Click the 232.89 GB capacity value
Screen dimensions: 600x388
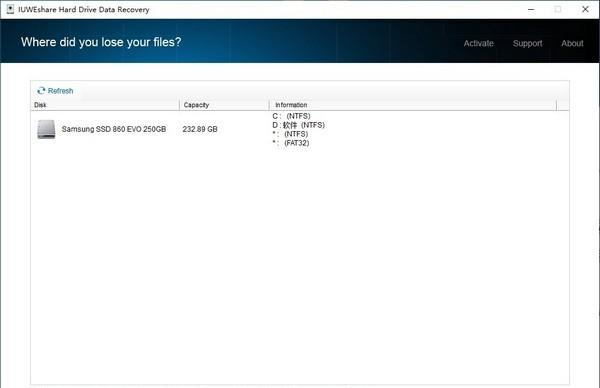click(x=200, y=129)
